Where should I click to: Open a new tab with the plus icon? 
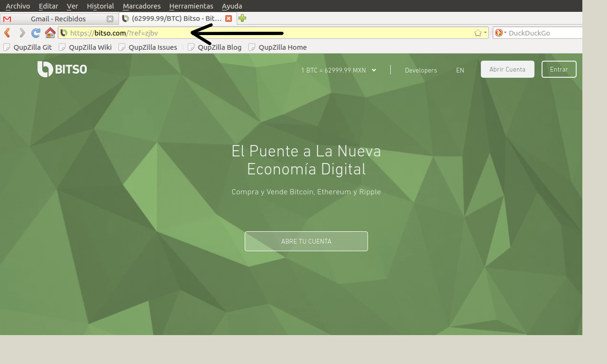coord(242,18)
